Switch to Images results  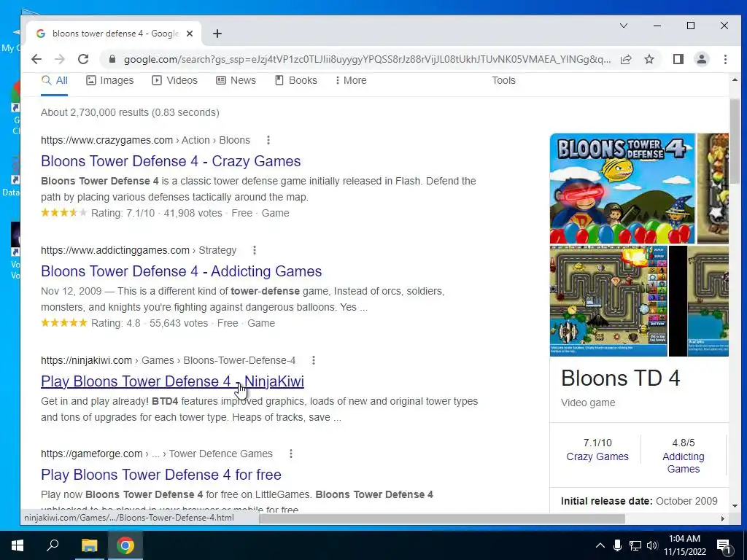point(109,80)
